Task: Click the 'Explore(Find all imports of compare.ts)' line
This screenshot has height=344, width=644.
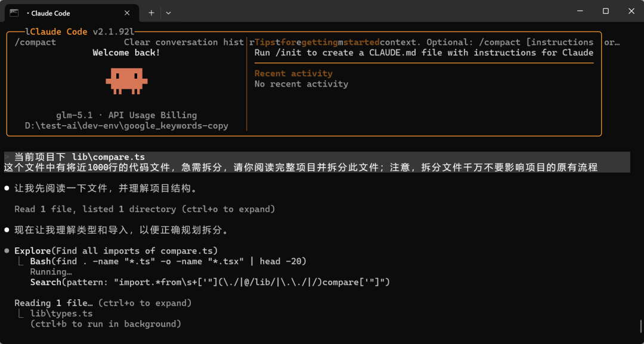Action: click(x=116, y=251)
